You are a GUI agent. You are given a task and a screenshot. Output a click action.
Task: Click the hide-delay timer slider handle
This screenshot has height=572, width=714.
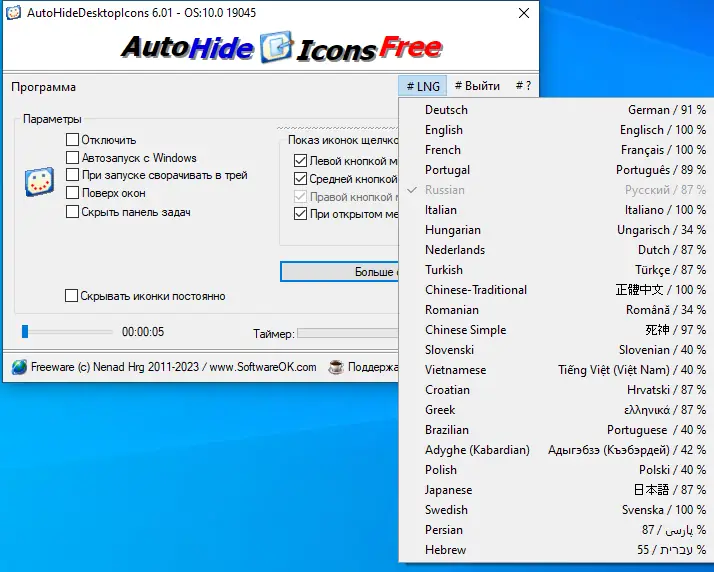[x=25, y=332]
